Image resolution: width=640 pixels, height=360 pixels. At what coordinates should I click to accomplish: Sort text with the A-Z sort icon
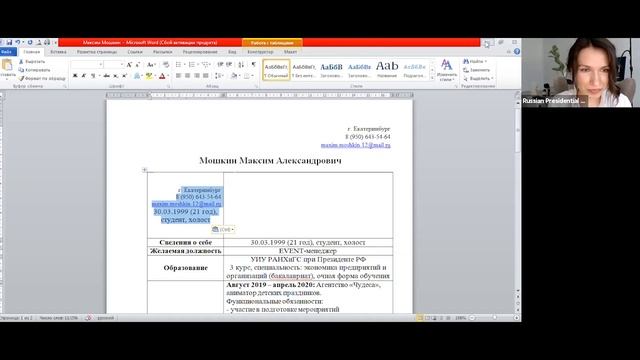tap(241, 64)
